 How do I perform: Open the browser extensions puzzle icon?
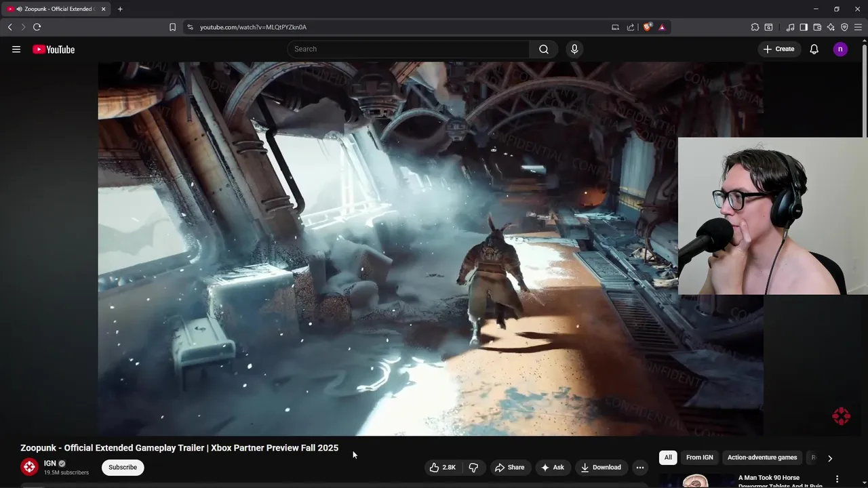(x=755, y=27)
